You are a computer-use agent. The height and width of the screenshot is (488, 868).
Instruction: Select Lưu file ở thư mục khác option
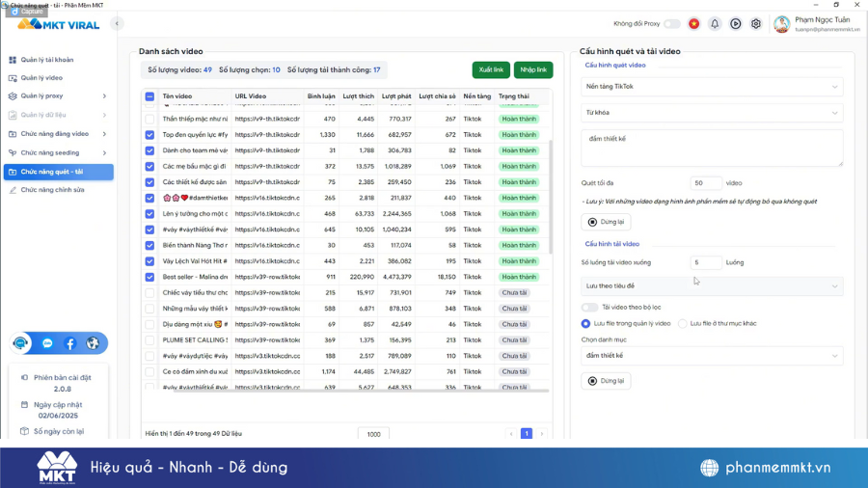coord(683,324)
